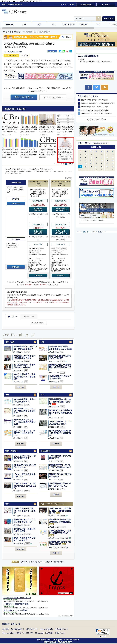Open RSS icon for 経営 (CBnewsマネジメント) category
The image size is (117, 644).
pos(70,504)
